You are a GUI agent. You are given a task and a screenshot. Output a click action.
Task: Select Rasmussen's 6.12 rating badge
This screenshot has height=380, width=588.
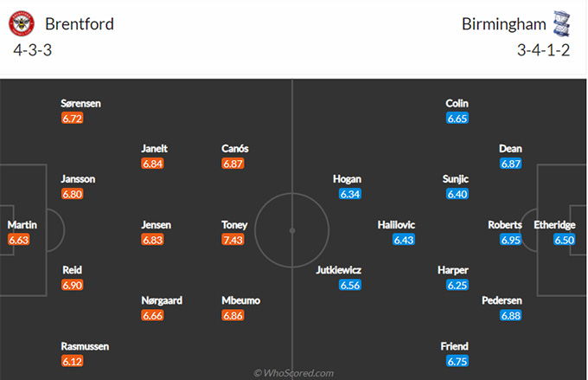click(73, 361)
